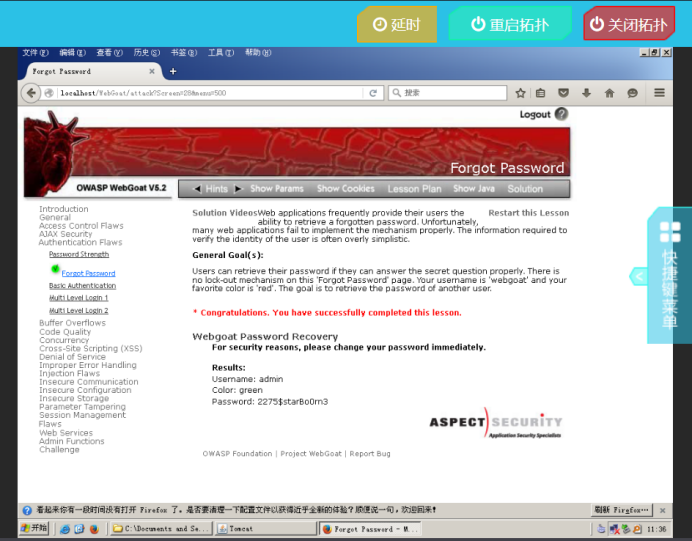Open Multi Level Login 1 lesson
Screen dimensions: 692x541
point(79,298)
